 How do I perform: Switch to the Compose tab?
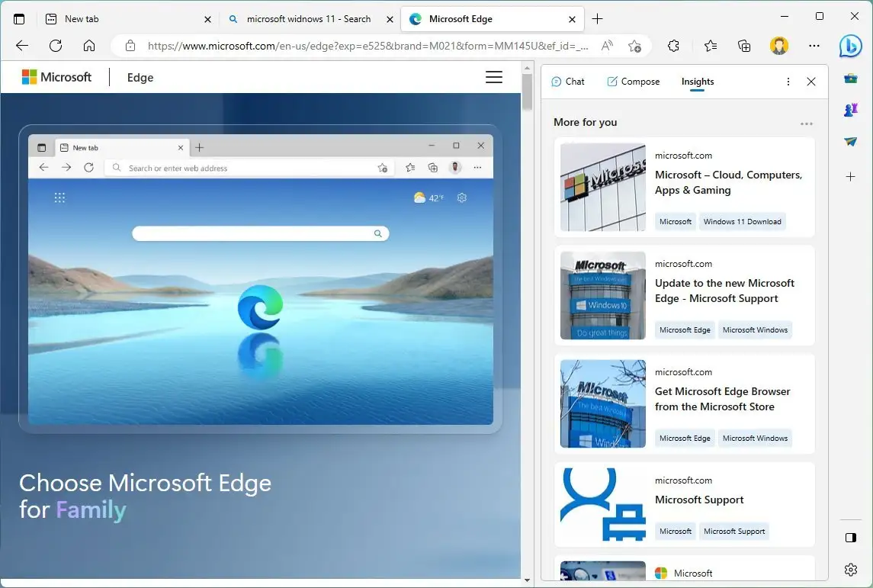point(633,82)
